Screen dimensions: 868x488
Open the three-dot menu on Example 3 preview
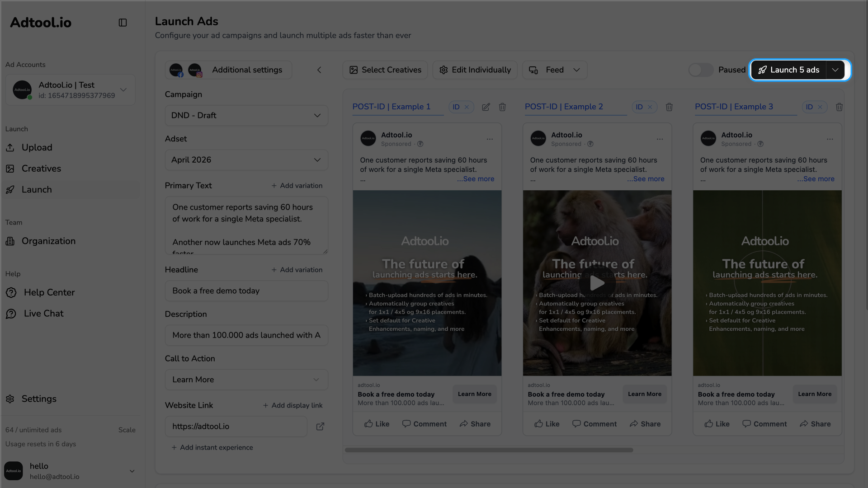point(830,139)
